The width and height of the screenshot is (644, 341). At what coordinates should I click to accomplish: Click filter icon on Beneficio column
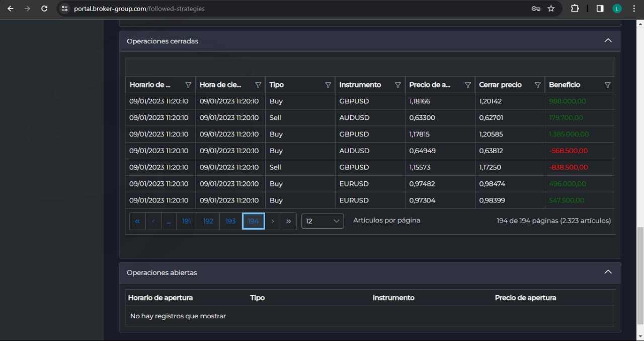(607, 85)
